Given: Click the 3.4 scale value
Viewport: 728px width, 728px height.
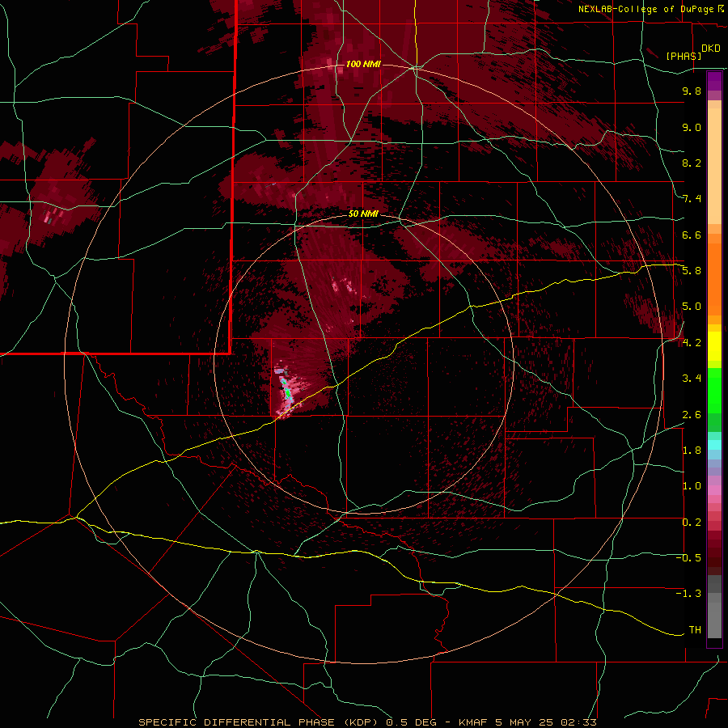Looking at the screenshot, I should 692,379.
